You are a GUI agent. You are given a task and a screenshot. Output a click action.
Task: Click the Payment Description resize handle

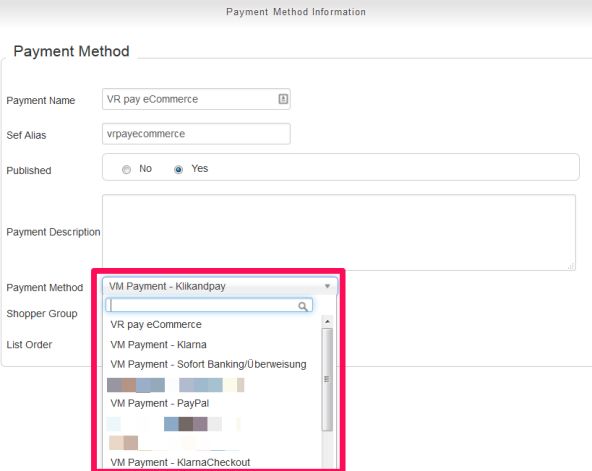click(x=571, y=266)
